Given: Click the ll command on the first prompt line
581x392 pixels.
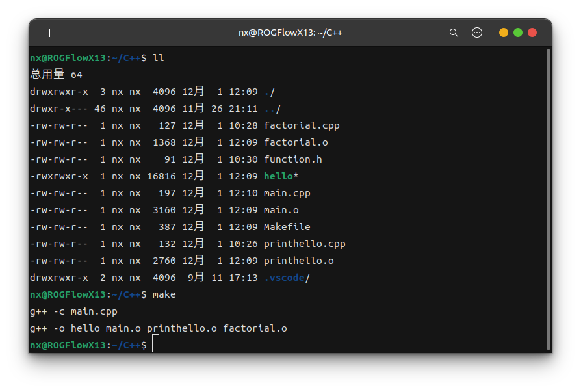Looking at the screenshot, I should 158,58.
